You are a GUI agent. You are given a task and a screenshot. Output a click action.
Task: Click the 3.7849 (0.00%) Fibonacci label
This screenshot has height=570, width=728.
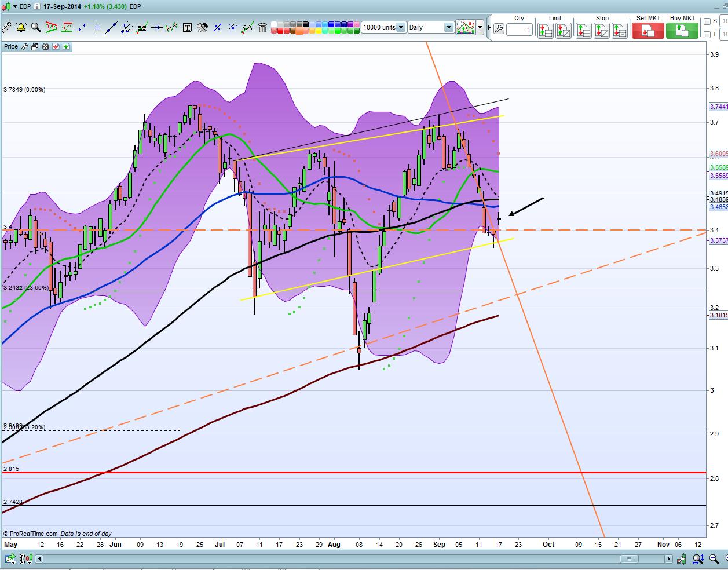click(24, 89)
